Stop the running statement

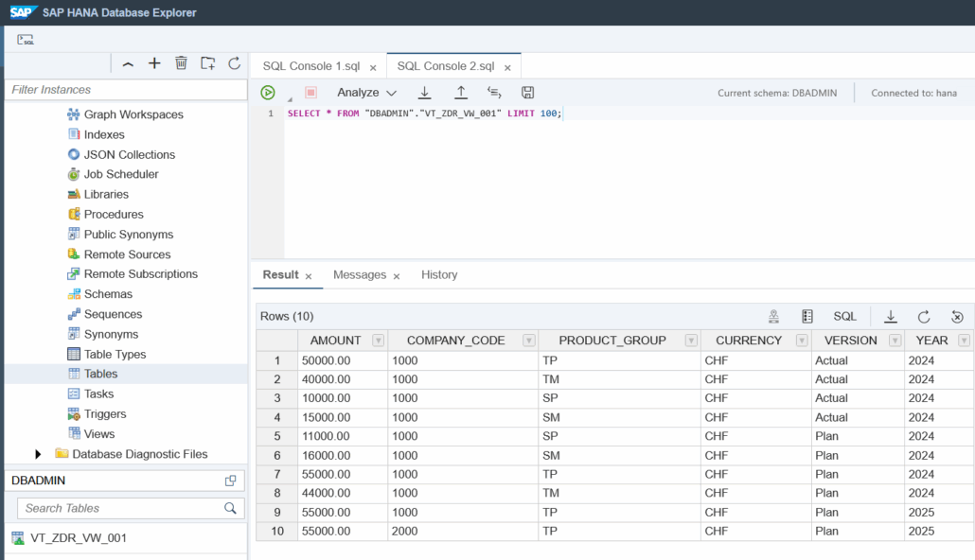pos(310,93)
